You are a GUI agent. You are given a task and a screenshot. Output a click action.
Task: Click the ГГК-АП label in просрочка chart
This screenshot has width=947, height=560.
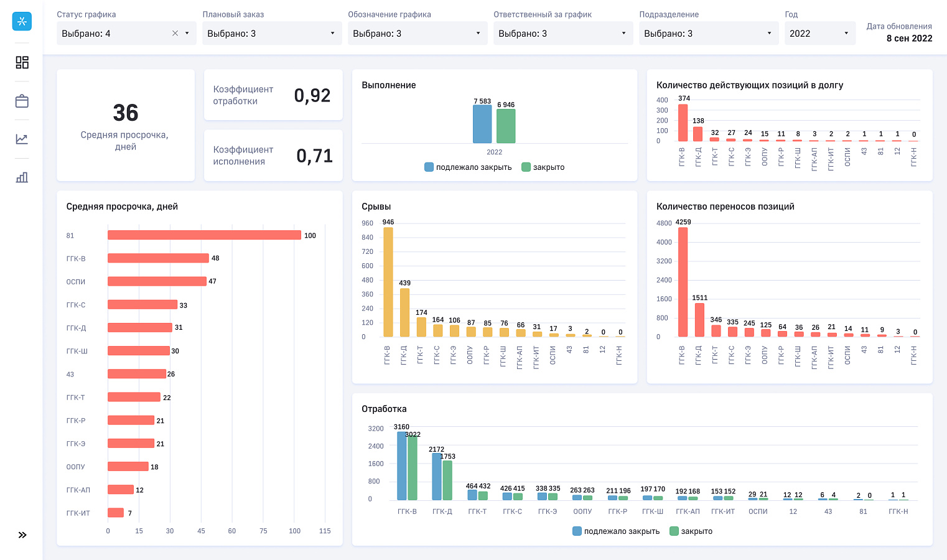[x=78, y=490]
